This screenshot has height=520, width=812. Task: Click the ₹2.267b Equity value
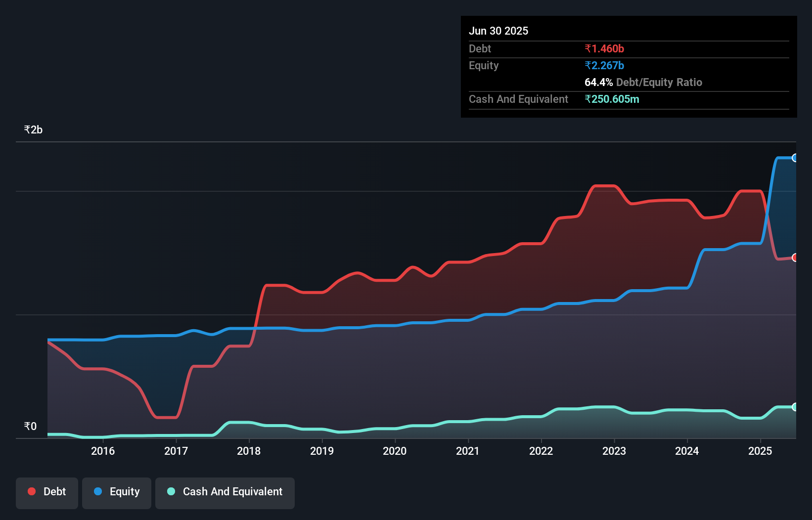(604, 65)
